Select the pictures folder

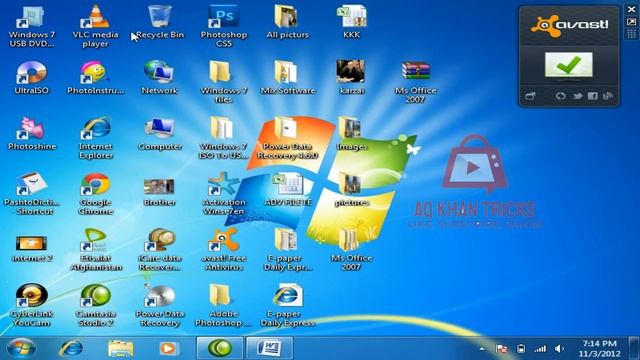tap(351, 189)
